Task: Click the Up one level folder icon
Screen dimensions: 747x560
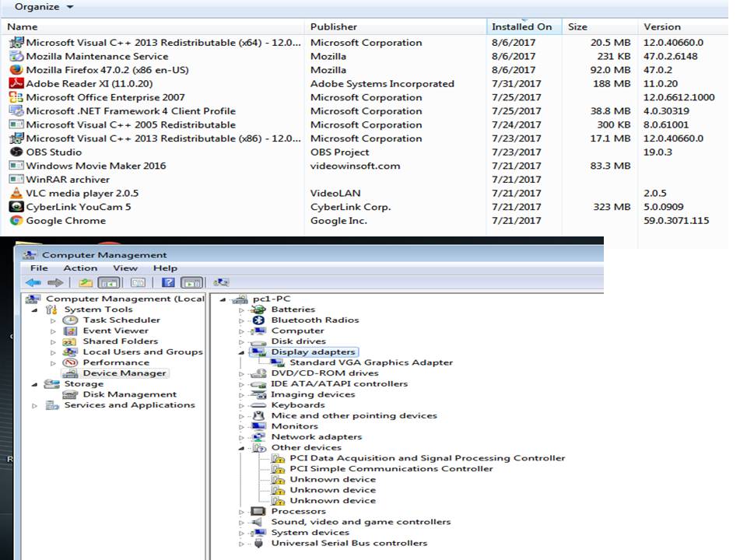Action: tap(86, 282)
